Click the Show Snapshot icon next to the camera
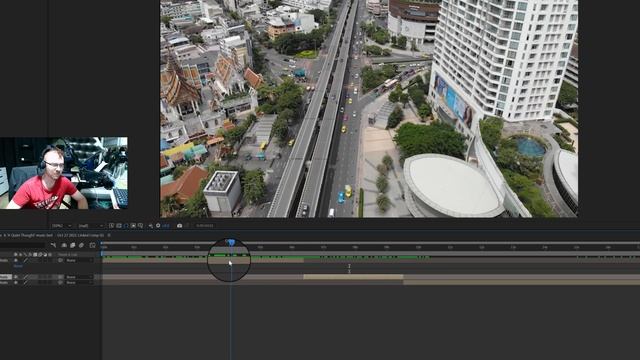 tap(187, 226)
